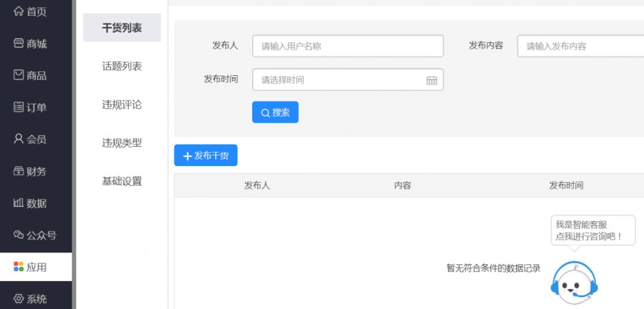Click the smart customer service robot
The height and width of the screenshot is (309, 644).
(574, 280)
